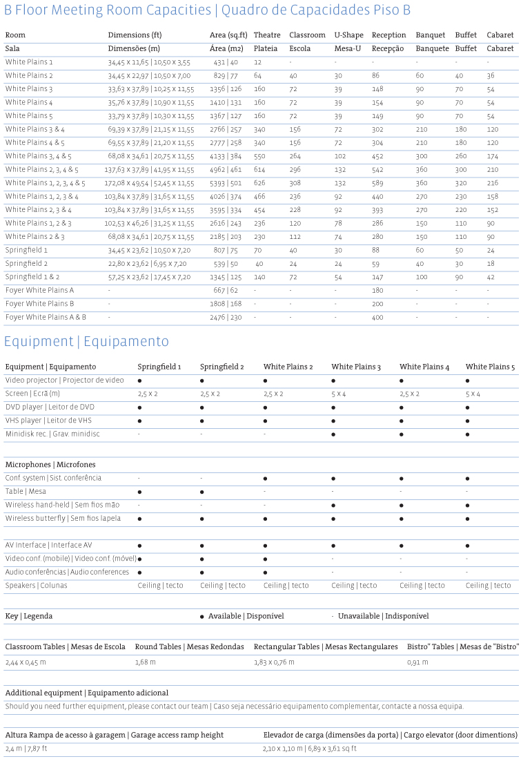Screen dimensions: 532x759
Task: Select the "Cabaret" header in top header row
Action: coord(500,35)
